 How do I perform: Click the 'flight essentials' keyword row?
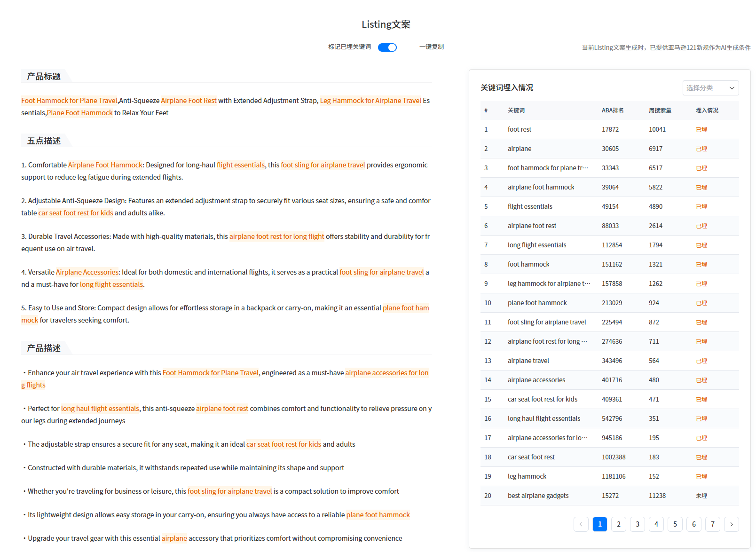(x=610, y=206)
